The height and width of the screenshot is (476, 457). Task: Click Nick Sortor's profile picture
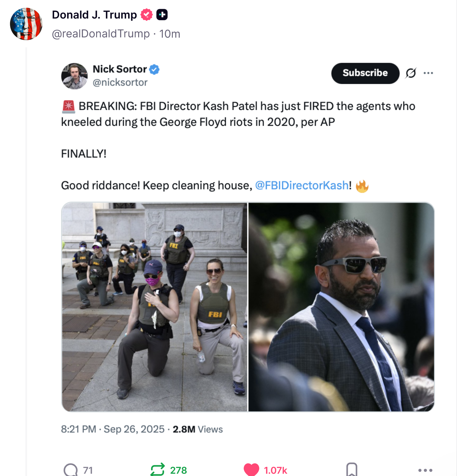[74, 76]
